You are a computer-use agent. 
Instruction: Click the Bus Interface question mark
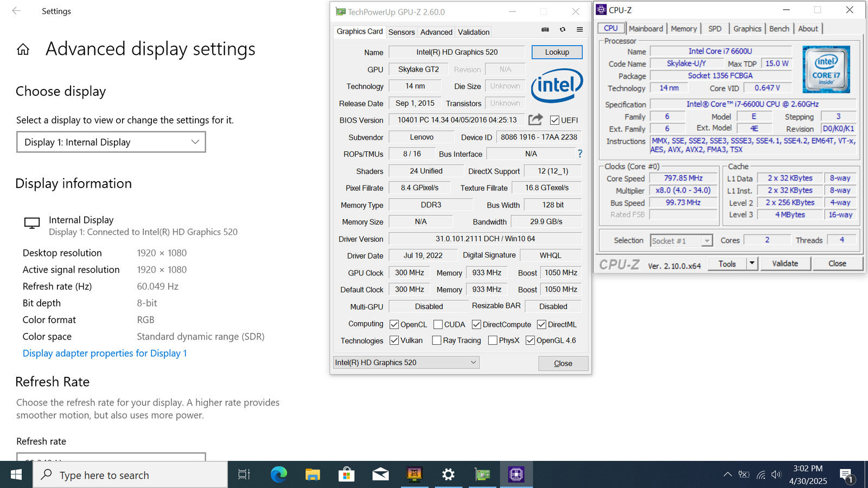pyautogui.click(x=580, y=154)
